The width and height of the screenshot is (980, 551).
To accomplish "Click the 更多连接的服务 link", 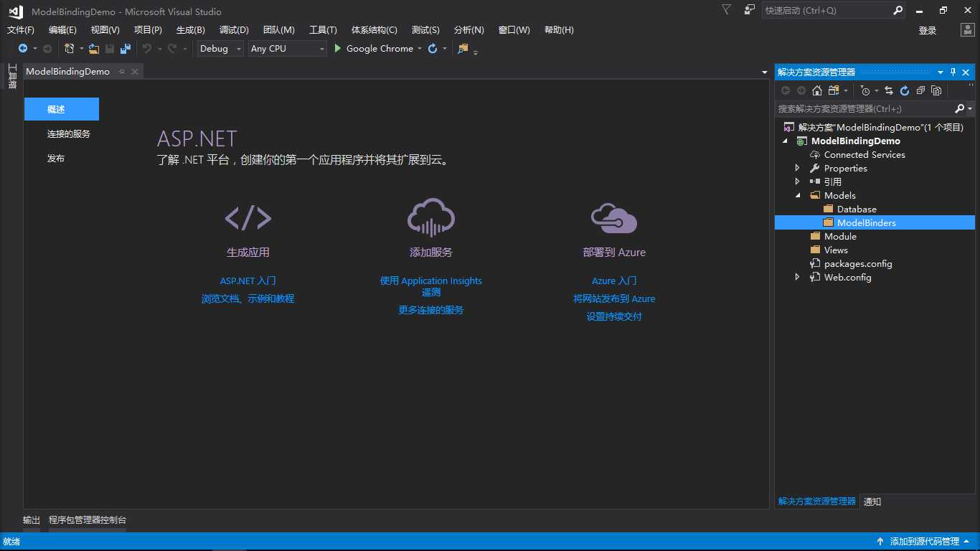I will (x=431, y=310).
